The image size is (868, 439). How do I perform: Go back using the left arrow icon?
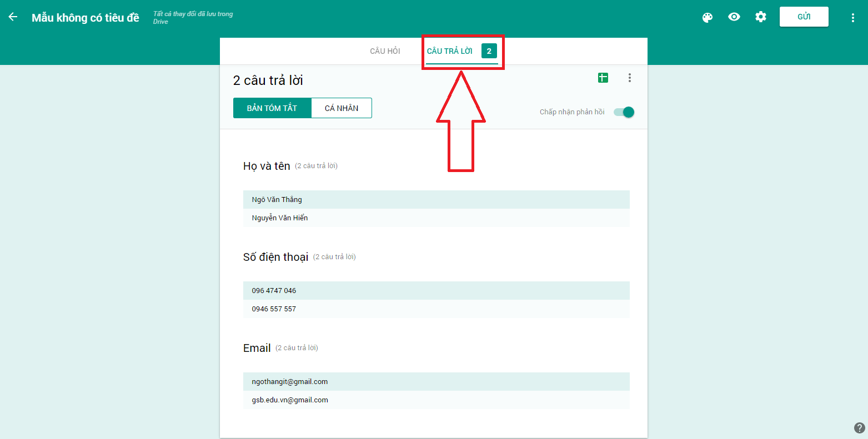tap(13, 17)
